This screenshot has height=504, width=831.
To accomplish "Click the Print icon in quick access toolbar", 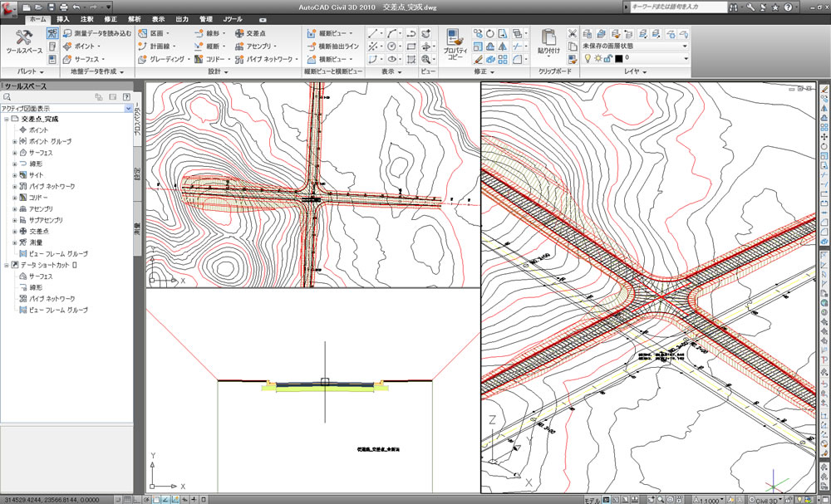I will pos(64,7).
